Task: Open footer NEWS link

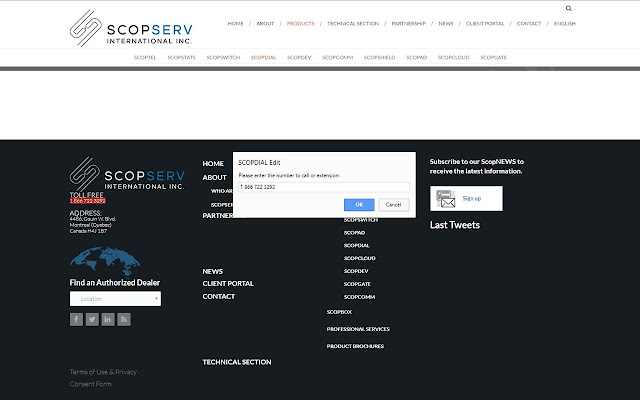Action: pos(213,271)
